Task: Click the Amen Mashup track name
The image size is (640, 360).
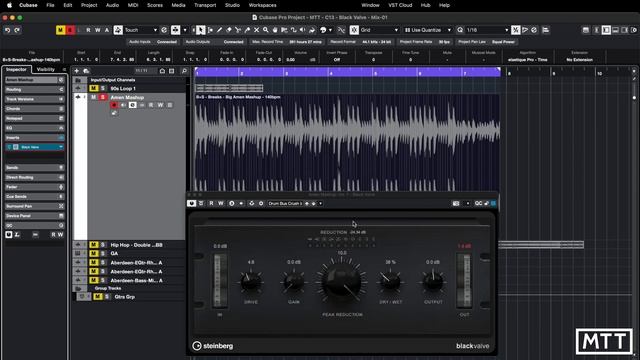Action: point(127,97)
